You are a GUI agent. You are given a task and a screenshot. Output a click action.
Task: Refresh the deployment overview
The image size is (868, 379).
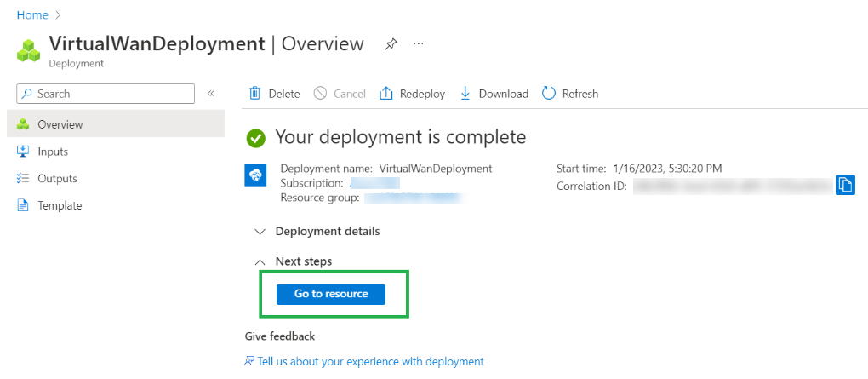pos(570,94)
